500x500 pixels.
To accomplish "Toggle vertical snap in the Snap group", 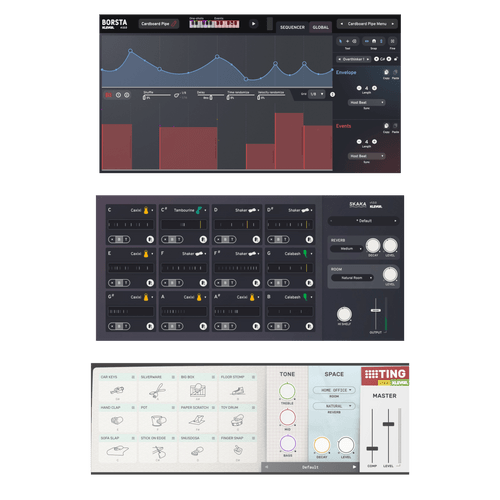I will [x=381, y=41].
